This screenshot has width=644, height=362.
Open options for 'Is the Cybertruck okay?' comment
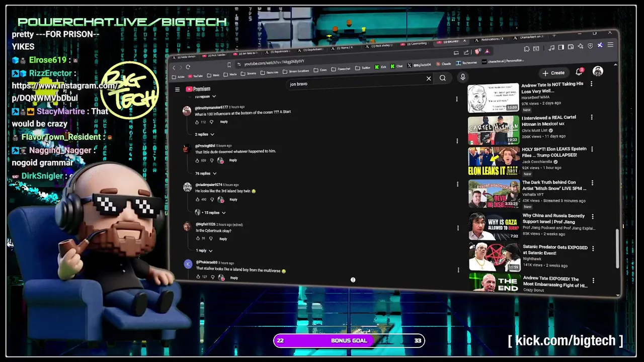pyautogui.click(x=457, y=228)
